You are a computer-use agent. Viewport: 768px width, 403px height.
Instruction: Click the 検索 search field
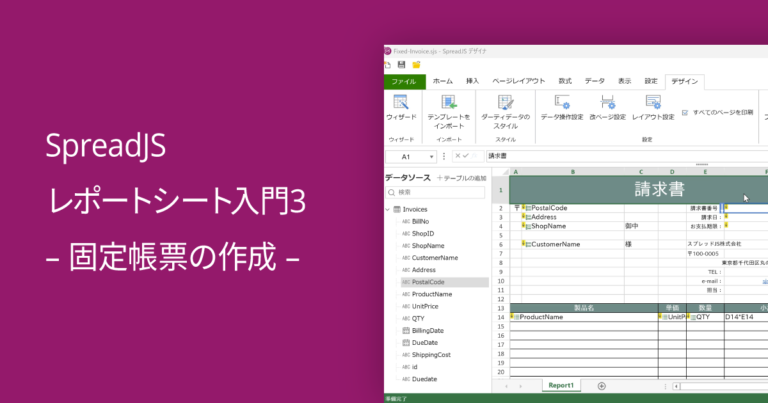point(435,192)
